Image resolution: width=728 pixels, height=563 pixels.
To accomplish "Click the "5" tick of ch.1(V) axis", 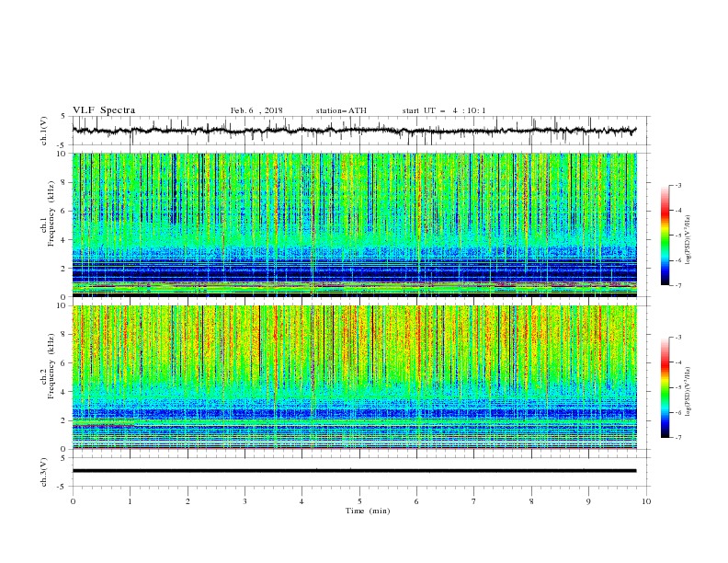I will (x=63, y=116).
